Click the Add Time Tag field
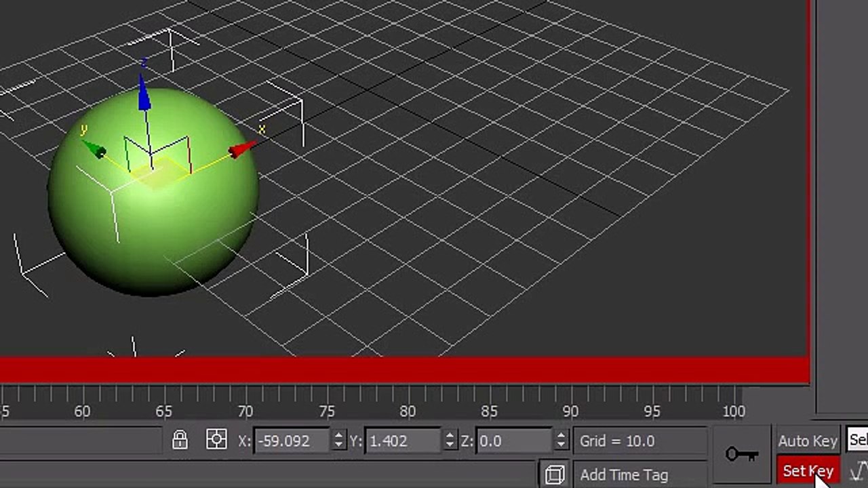The image size is (868, 488). (x=639, y=474)
